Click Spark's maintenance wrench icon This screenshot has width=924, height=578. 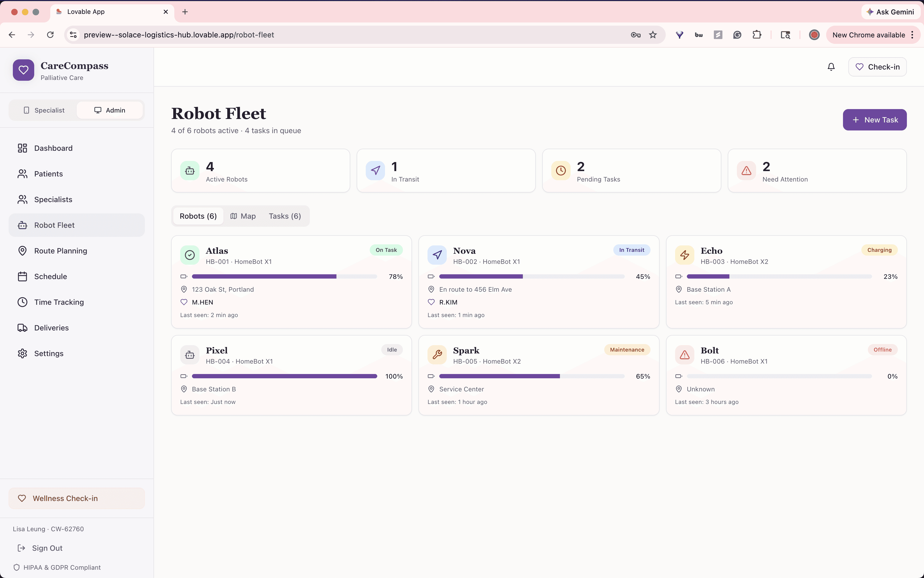pyautogui.click(x=437, y=355)
